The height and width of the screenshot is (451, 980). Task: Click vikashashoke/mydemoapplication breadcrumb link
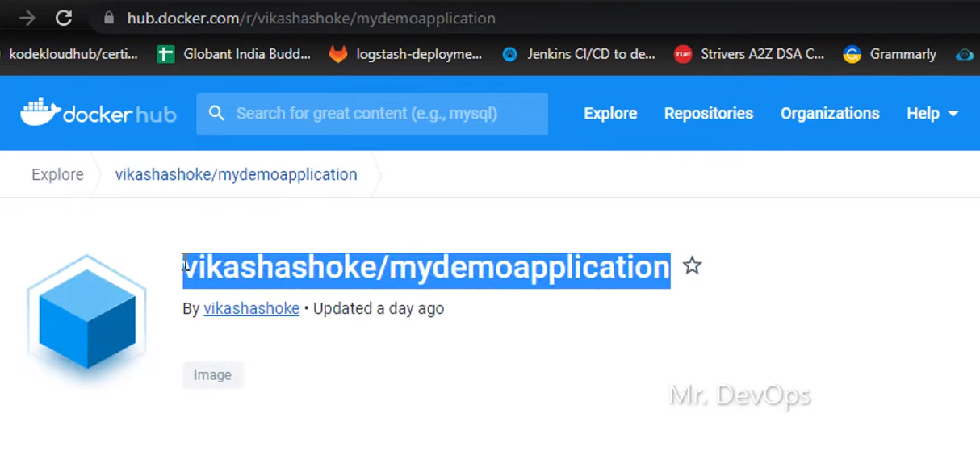(x=236, y=174)
